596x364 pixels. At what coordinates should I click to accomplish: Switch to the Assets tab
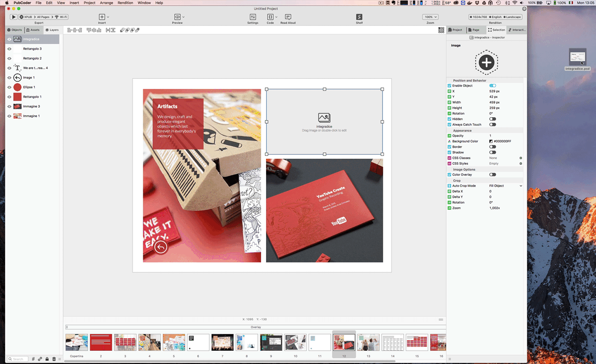[33, 30]
